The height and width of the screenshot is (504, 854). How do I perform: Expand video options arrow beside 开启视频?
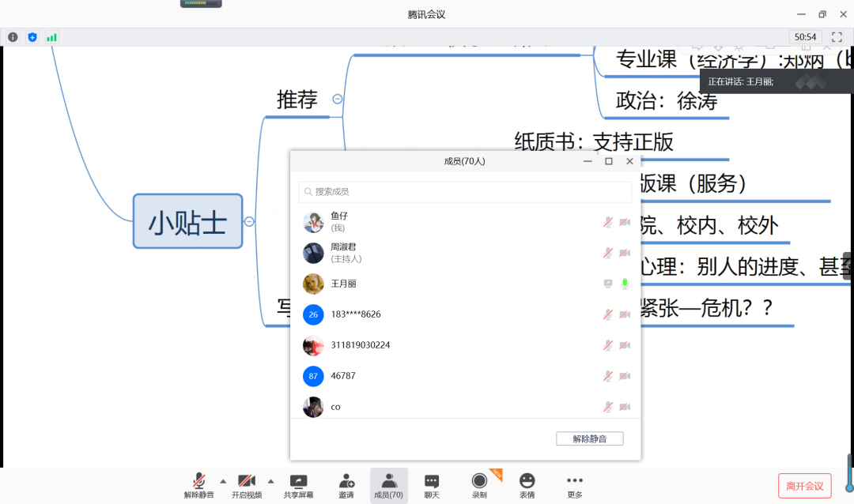click(x=270, y=480)
